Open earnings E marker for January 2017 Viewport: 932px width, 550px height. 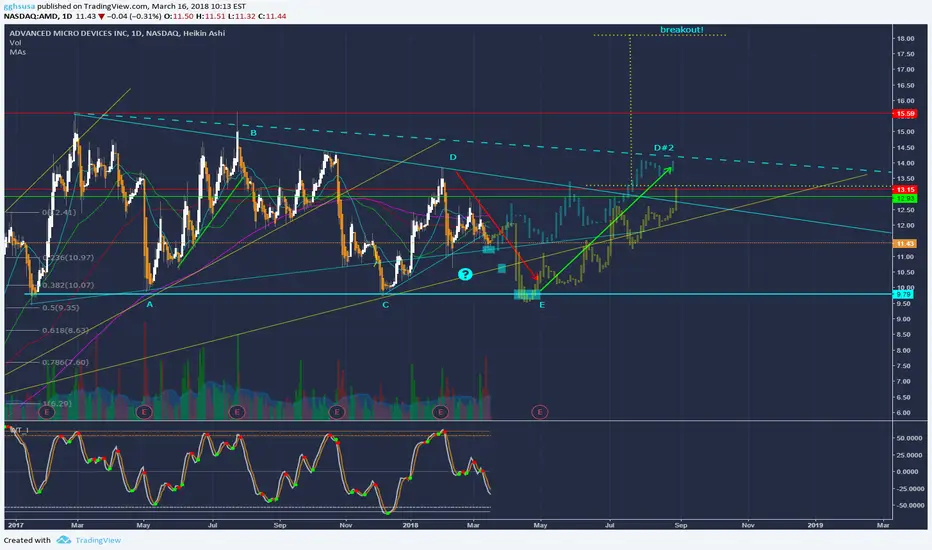(x=46, y=411)
